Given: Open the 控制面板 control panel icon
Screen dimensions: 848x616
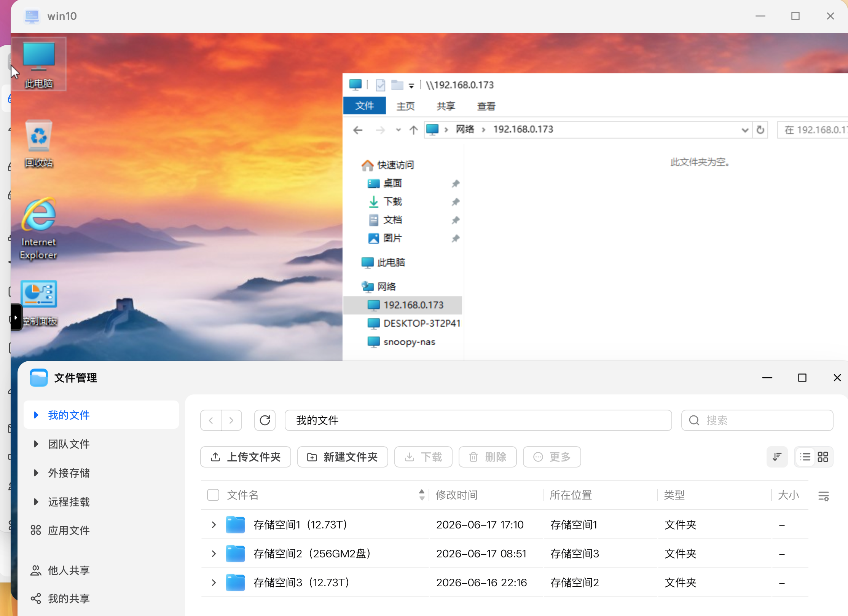Looking at the screenshot, I should point(39,303).
